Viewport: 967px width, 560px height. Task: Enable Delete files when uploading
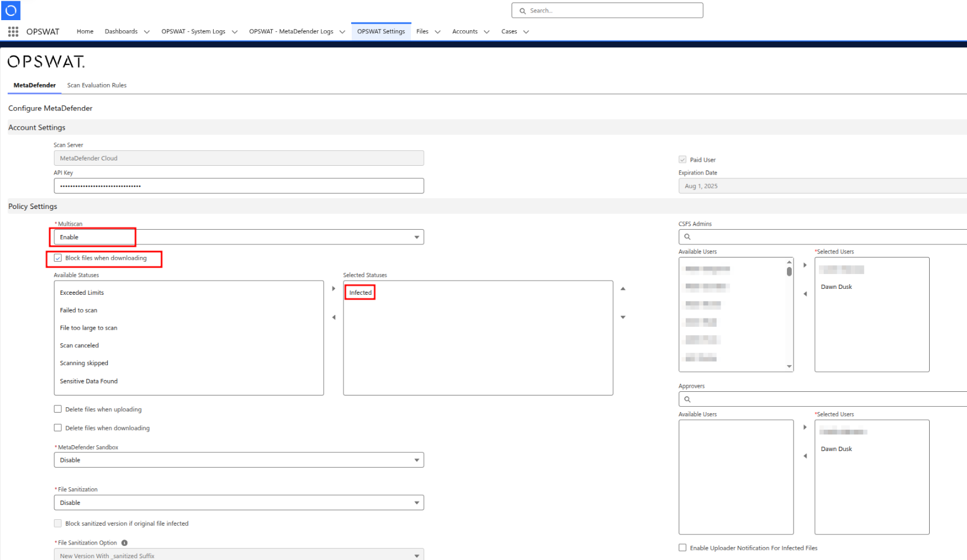(x=57, y=409)
